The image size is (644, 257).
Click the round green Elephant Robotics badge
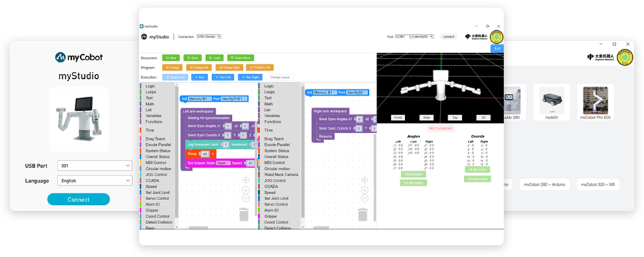click(x=497, y=37)
